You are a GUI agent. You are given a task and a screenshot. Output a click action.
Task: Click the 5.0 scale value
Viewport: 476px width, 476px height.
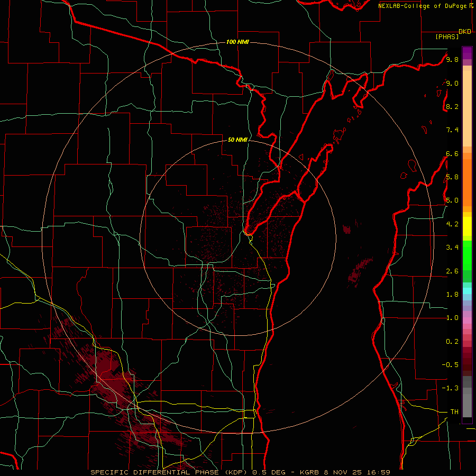coord(452,200)
